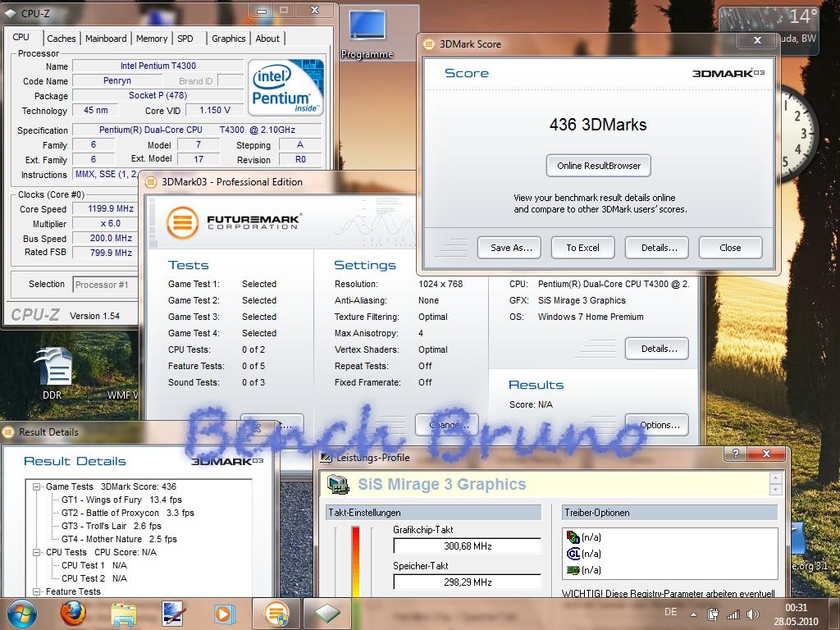The height and width of the screenshot is (630, 840).
Task: Click the Futuremark orange logo
Action: point(182,222)
